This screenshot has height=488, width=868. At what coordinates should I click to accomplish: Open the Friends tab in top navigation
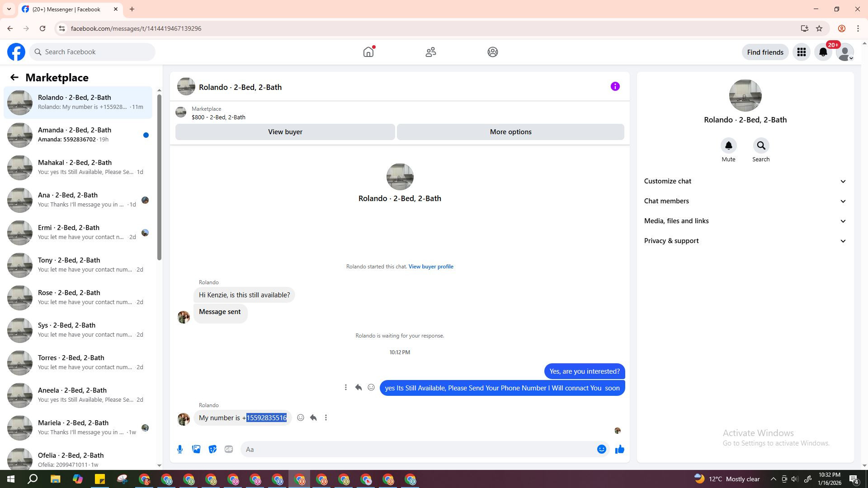[430, 52]
